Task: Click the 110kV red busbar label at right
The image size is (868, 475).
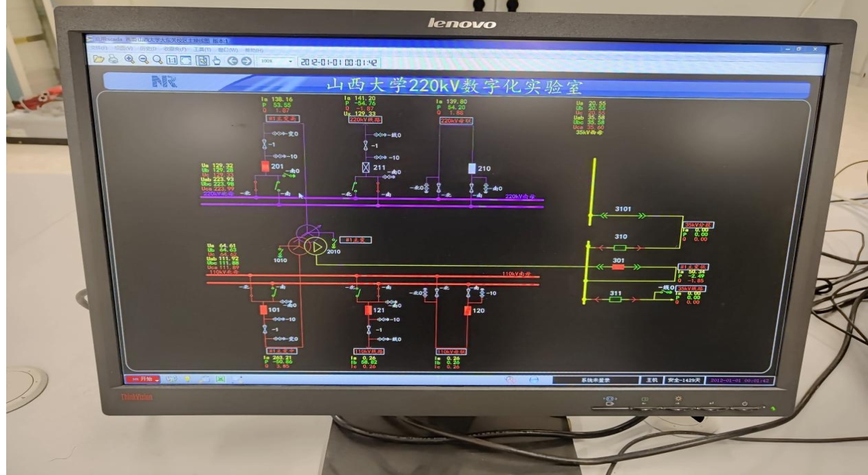Action: click(516, 274)
